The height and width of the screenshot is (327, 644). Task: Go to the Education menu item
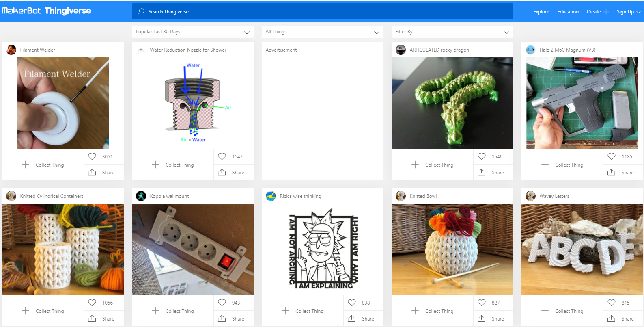(x=568, y=12)
